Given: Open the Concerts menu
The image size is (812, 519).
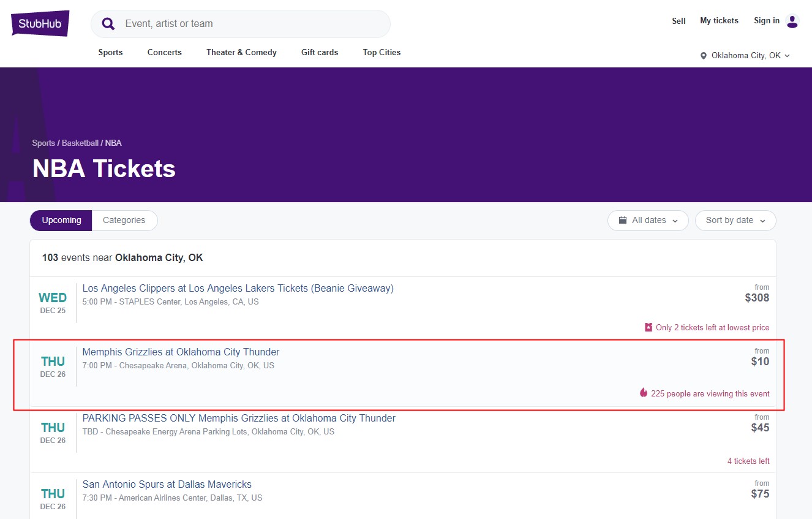Looking at the screenshot, I should click(x=165, y=53).
